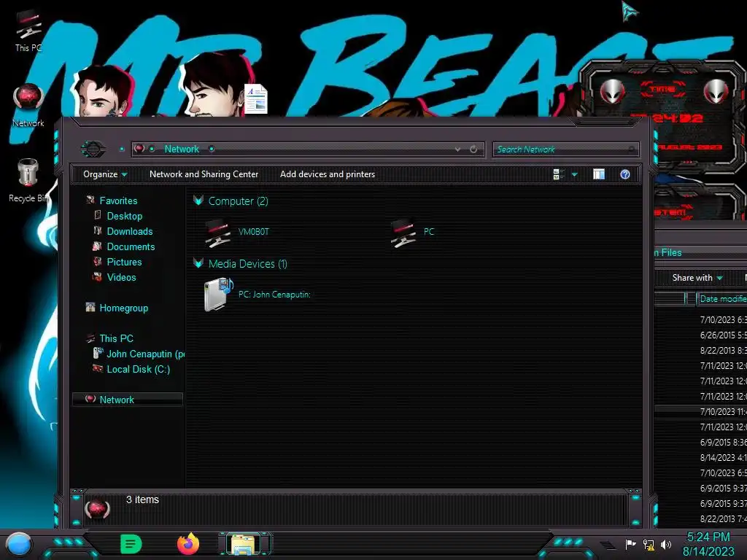Screen dimensions: 747x560
Task: Click the Documents folder icon in sidebar
Action: point(97,246)
